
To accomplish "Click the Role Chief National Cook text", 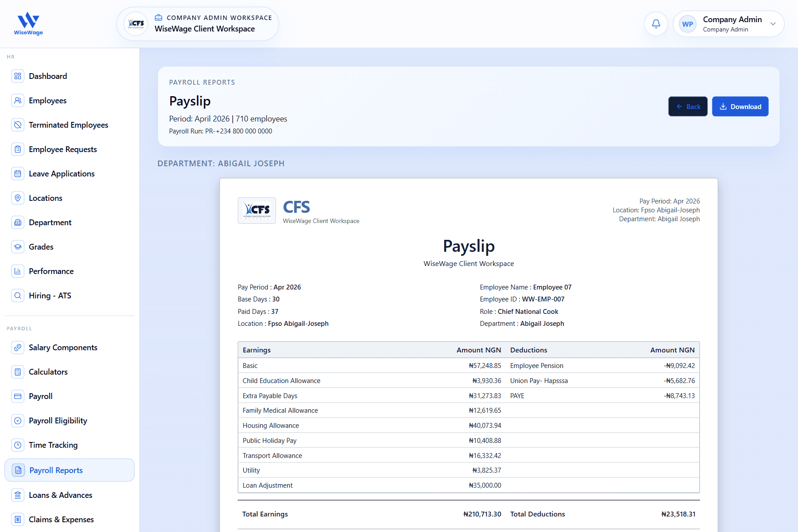I will pos(519,312).
